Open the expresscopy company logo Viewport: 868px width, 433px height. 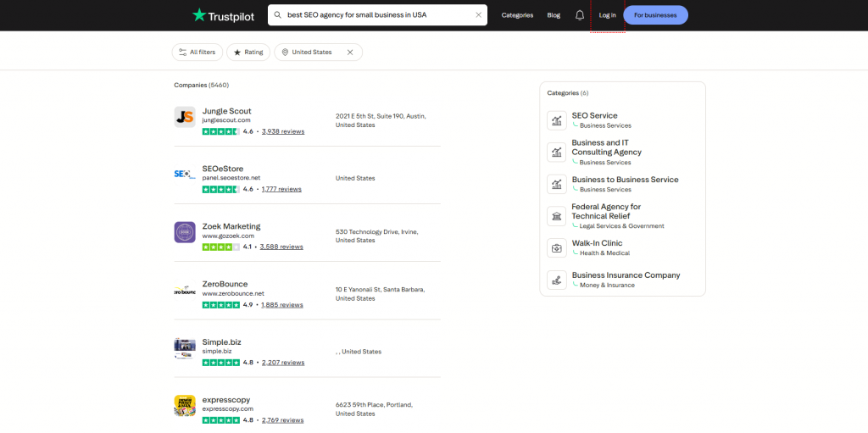[184, 405]
